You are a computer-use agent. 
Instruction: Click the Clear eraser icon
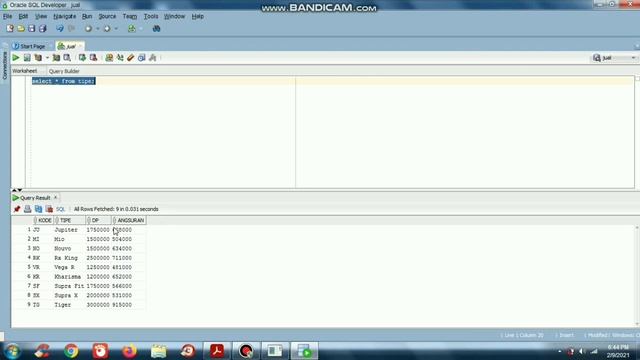point(131,58)
